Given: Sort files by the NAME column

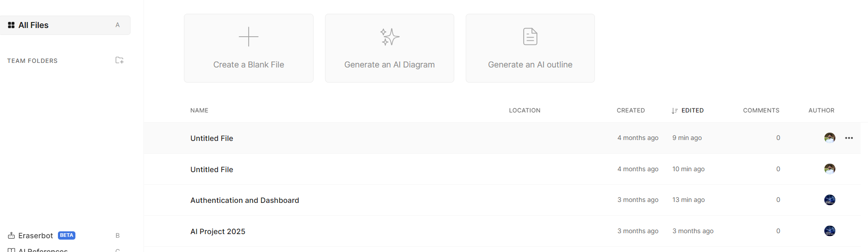Looking at the screenshot, I should tap(199, 111).
